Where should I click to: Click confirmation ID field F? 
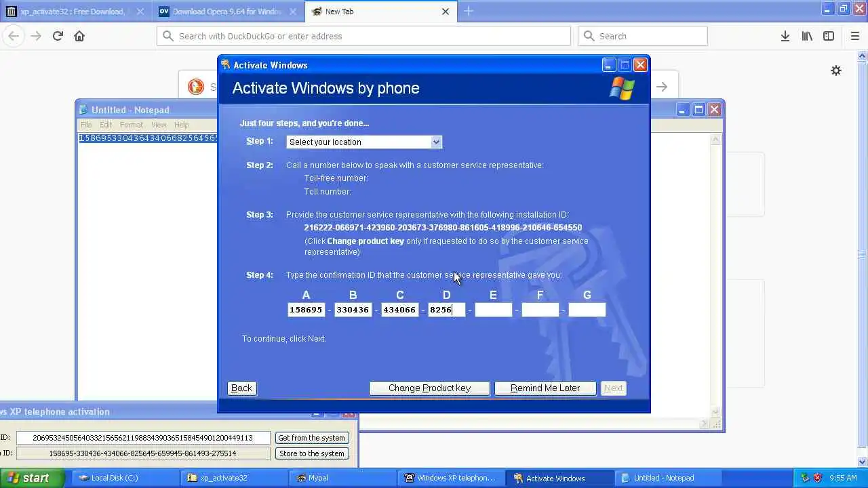(x=540, y=310)
